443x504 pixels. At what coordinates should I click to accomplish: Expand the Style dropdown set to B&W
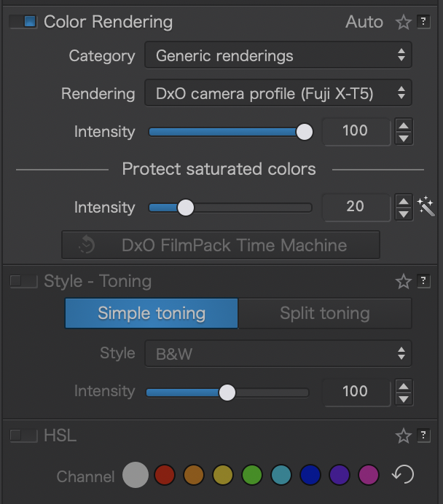coord(278,354)
